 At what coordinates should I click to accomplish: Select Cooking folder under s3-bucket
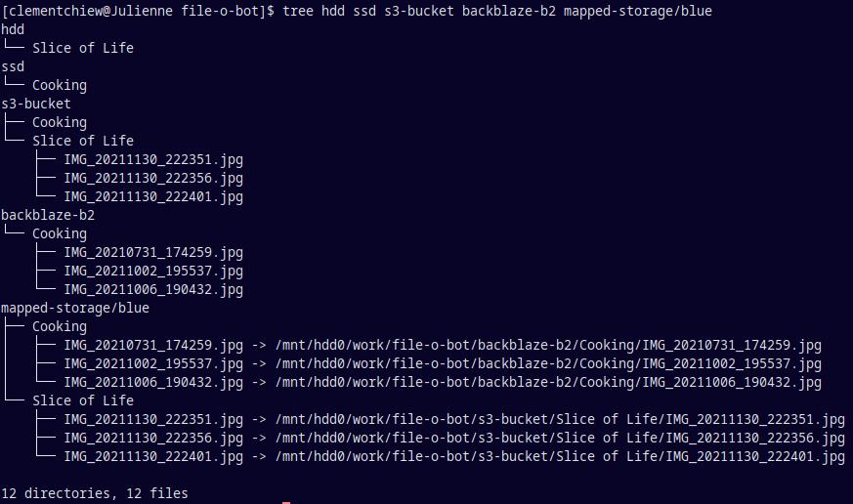tap(60, 122)
